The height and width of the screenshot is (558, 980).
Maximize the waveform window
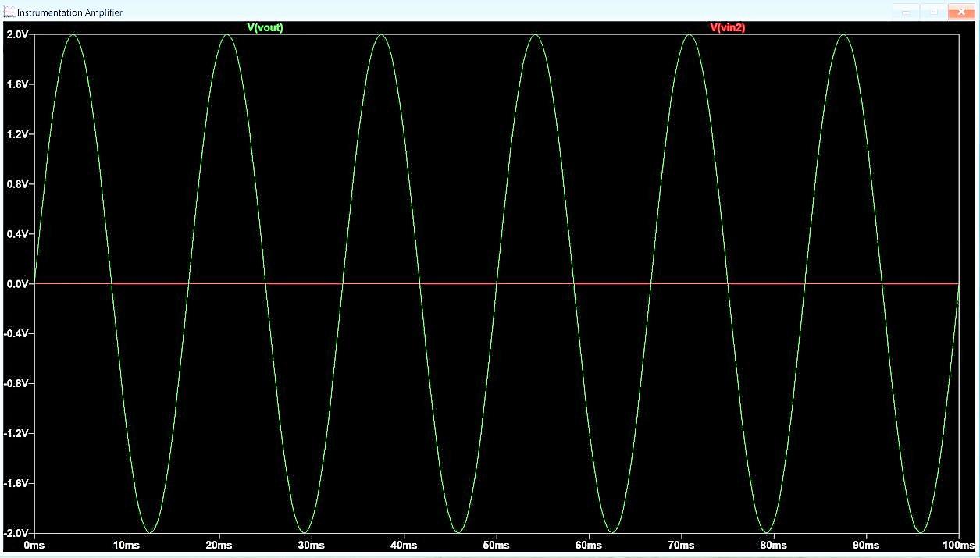932,12
